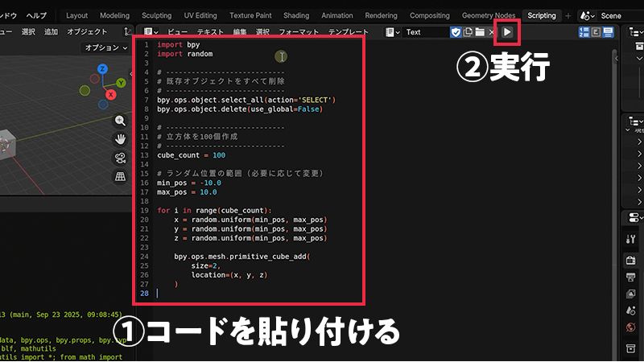644x362 pixels.
Task: Switch to Texture Paint workspace tab
Action: pos(250,15)
